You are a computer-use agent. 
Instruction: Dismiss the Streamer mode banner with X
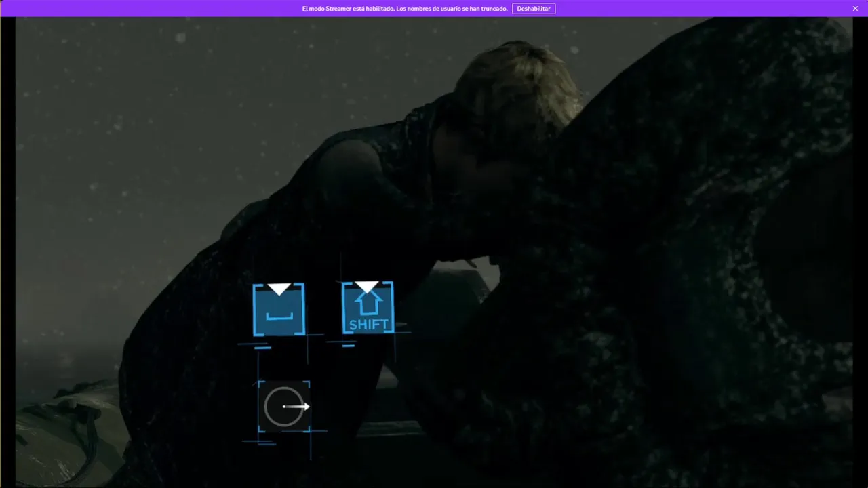[x=855, y=8]
